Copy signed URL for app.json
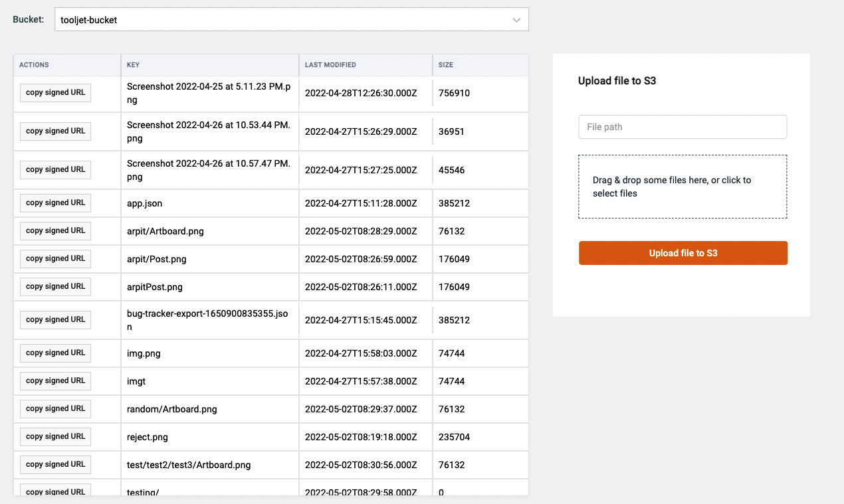 click(55, 203)
